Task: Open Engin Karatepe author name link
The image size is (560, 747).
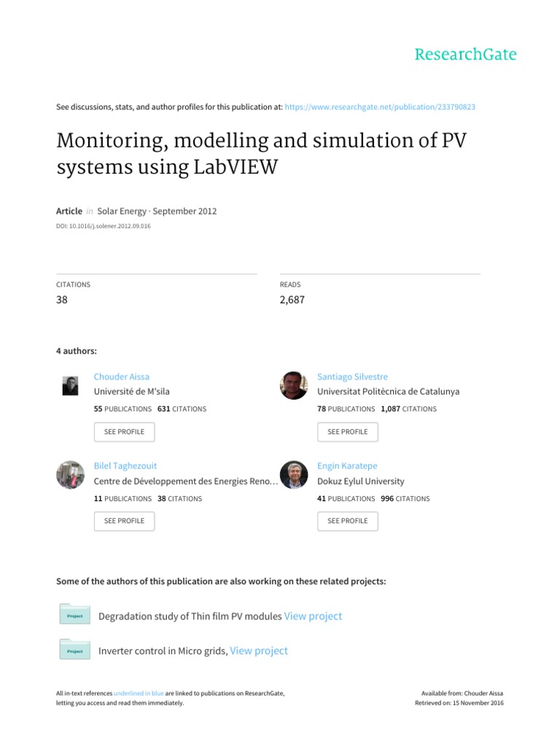Action: point(347,465)
